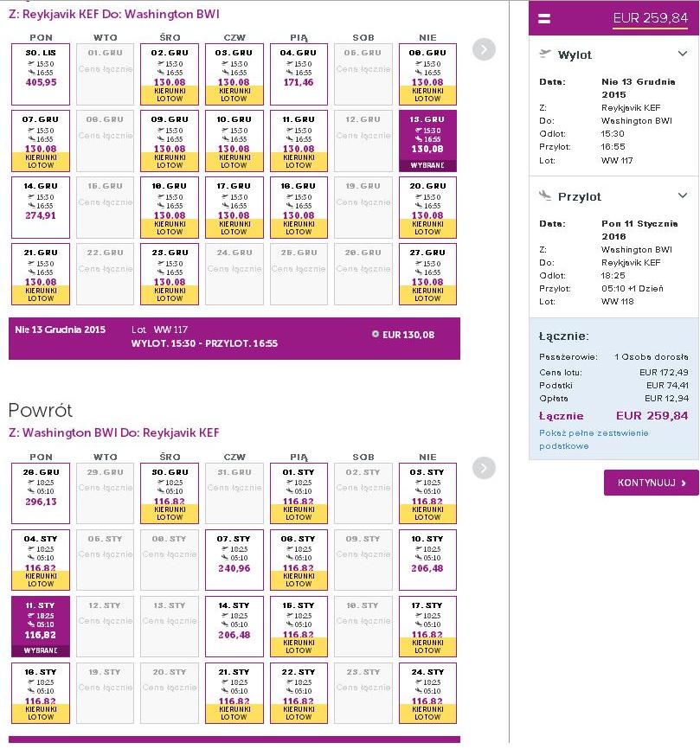Select the EUR 130,08 fare radio button
The height and width of the screenshot is (749, 700).
[x=376, y=335]
